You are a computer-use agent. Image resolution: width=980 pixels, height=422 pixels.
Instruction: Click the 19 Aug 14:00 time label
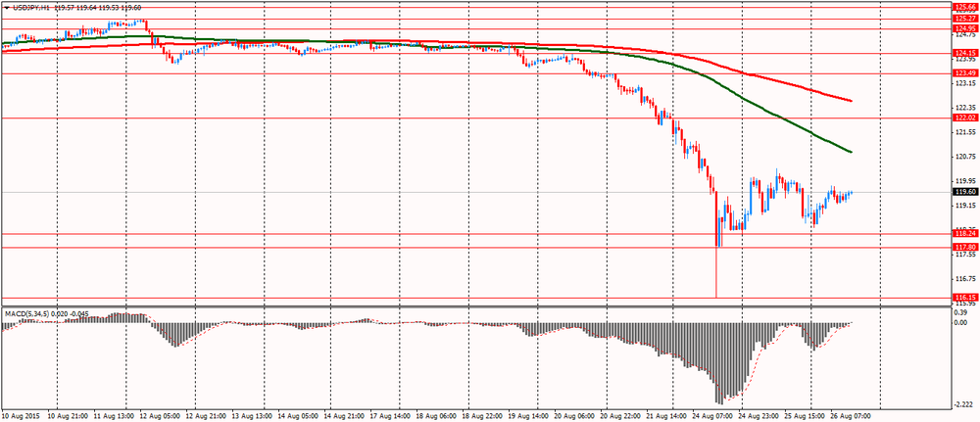(528, 415)
